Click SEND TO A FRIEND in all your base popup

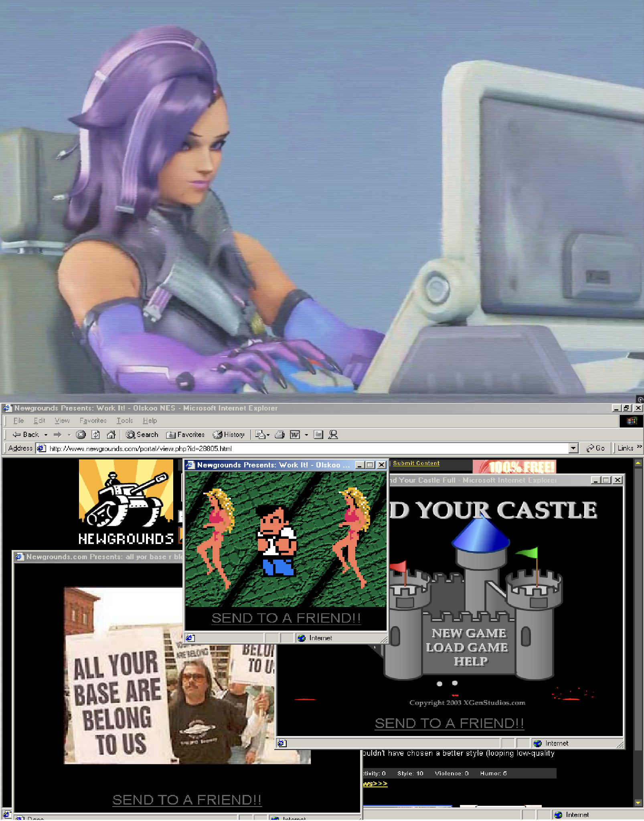[187, 800]
